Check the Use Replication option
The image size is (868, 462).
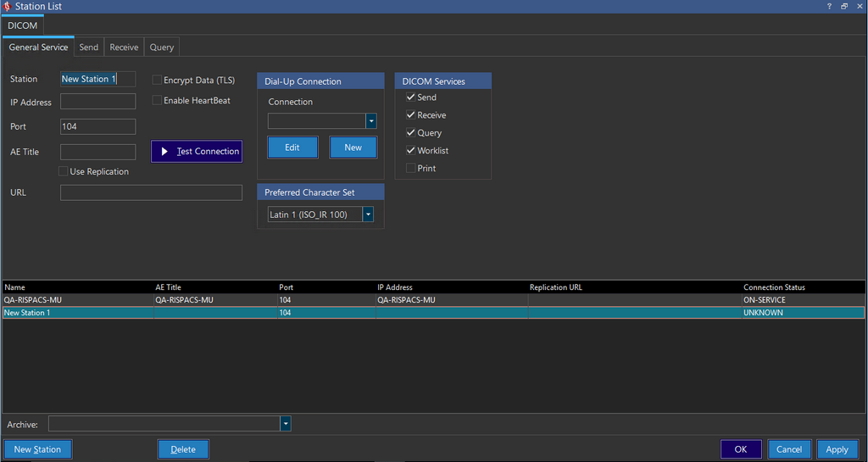64,172
